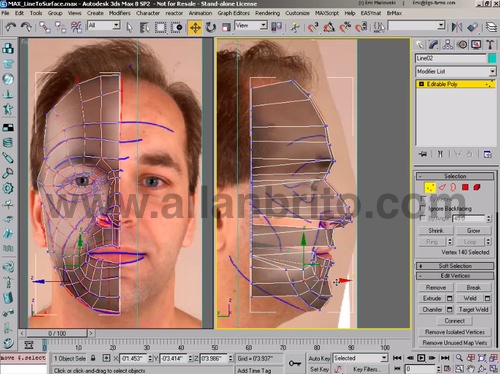Viewport: 500px width, 374px height.
Task: Select Element sub-object level icon
Action: tap(477, 187)
